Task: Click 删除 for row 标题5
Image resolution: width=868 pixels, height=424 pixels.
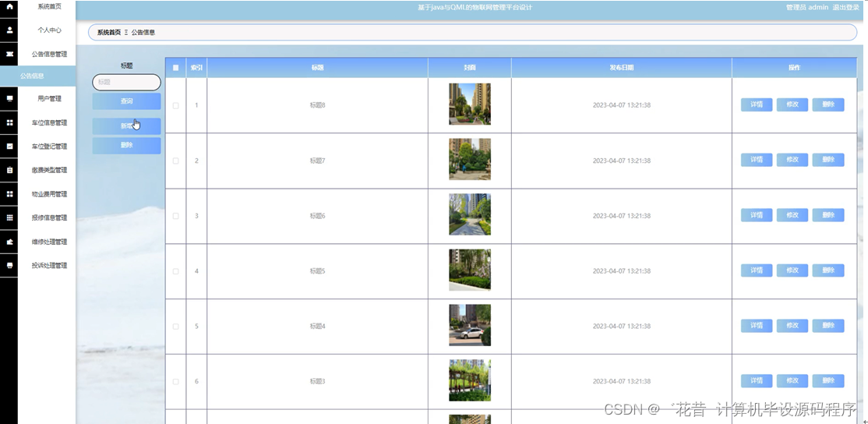Action: click(828, 270)
